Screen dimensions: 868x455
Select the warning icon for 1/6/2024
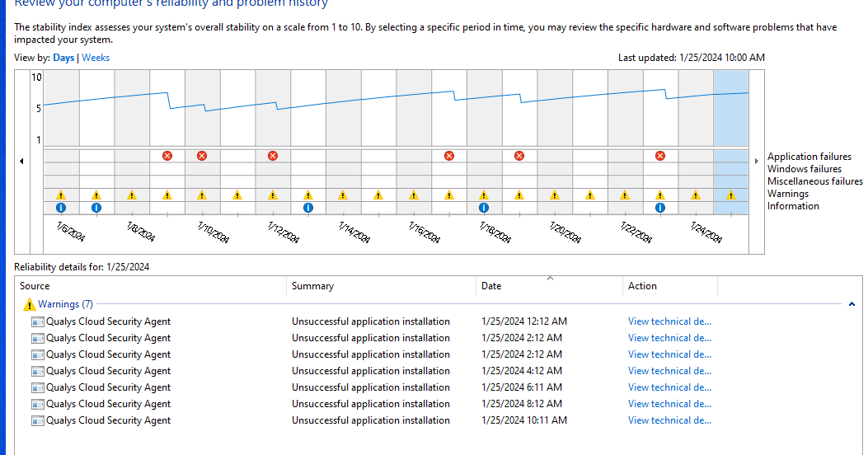(x=61, y=195)
